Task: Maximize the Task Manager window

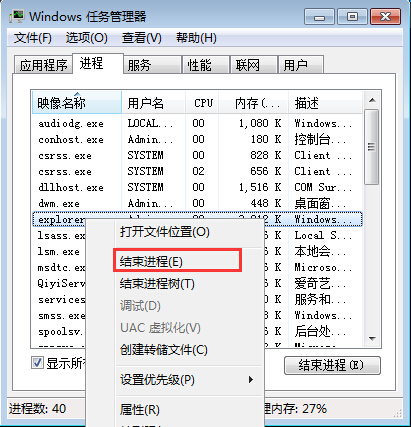Action: pyautogui.click(x=352, y=17)
